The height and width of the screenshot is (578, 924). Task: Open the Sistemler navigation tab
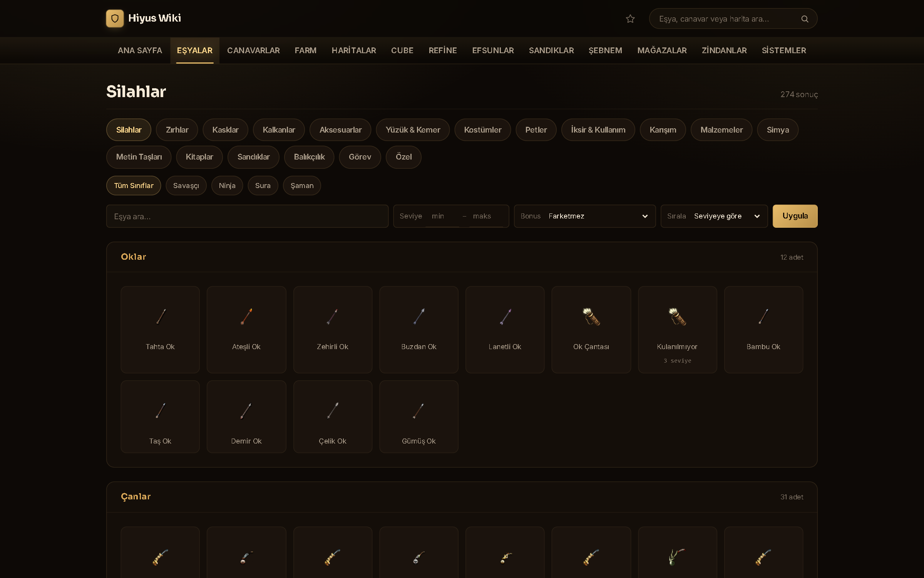[x=784, y=50]
